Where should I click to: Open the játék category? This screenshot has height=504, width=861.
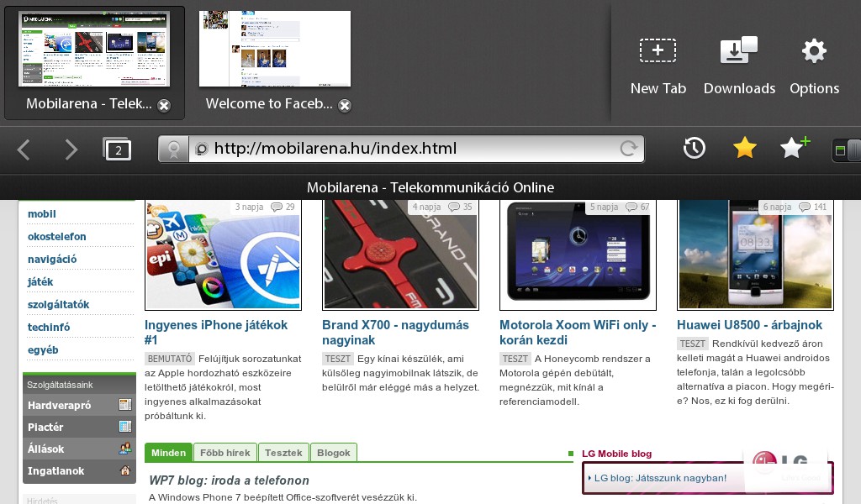(40, 282)
